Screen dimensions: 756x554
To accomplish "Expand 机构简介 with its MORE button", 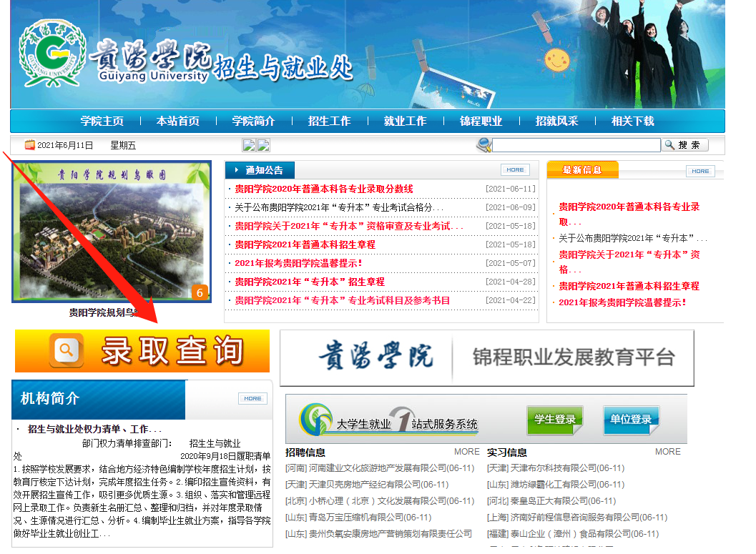I will click(252, 398).
